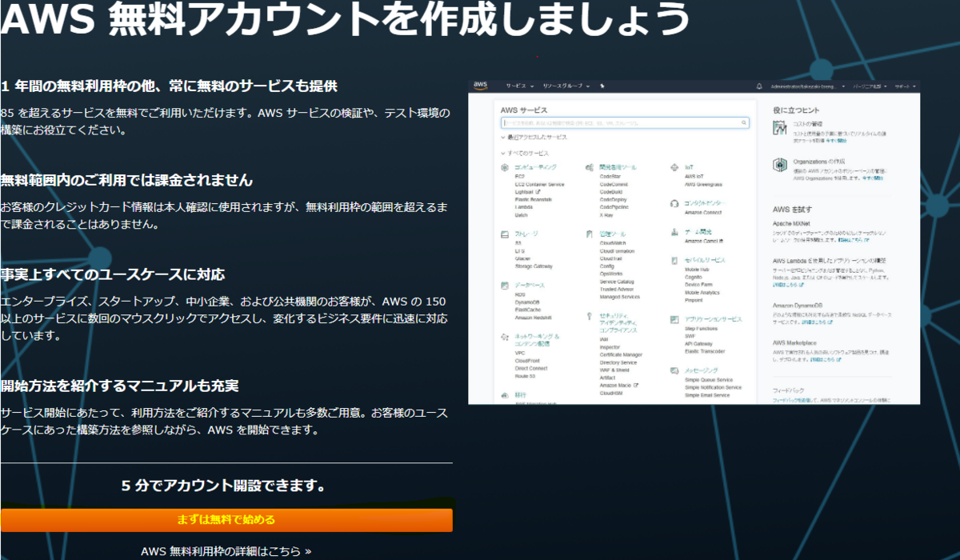
Task: Click the メッセージング category icon
Action: (x=675, y=371)
